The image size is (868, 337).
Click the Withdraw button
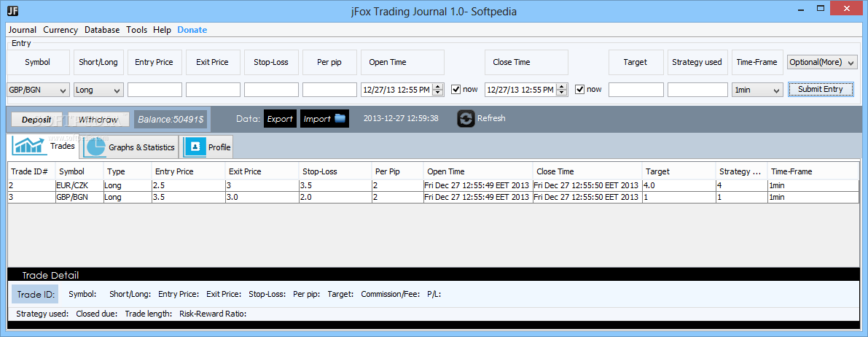coord(98,119)
